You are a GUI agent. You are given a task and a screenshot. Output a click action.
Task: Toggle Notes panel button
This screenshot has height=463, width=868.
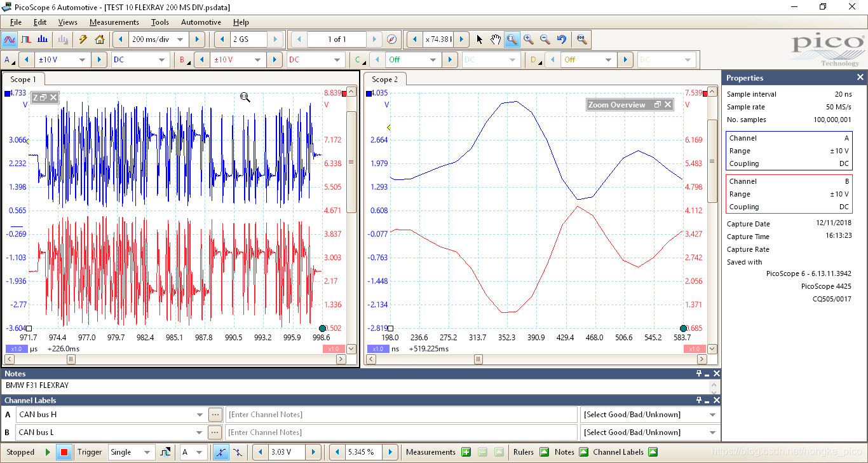click(x=583, y=452)
